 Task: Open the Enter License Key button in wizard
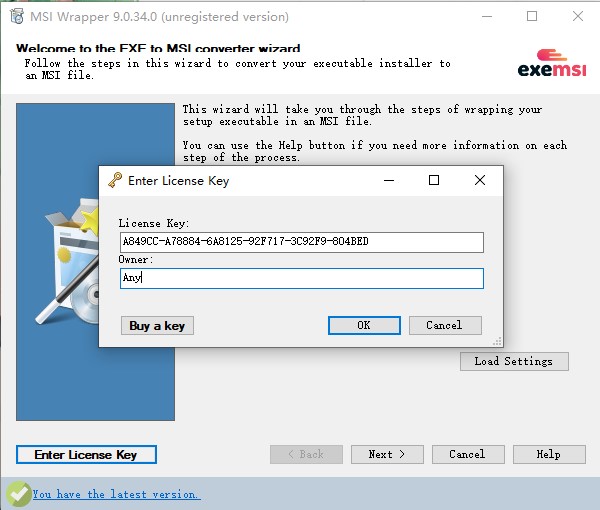pyautogui.click(x=86, y=455)
